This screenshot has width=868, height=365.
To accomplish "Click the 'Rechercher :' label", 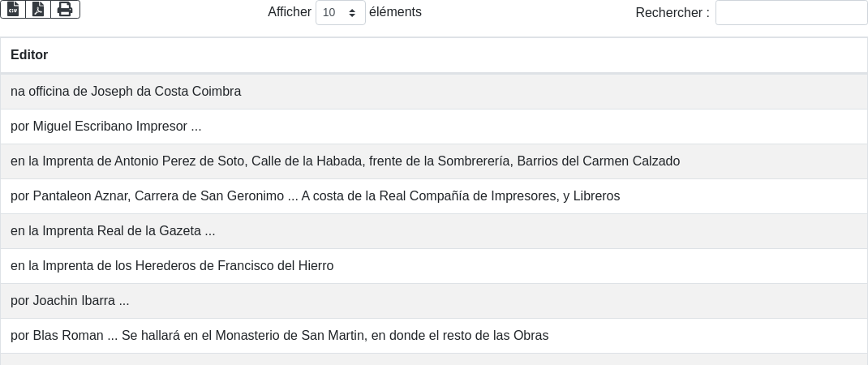I will click(x=672, y=13).
